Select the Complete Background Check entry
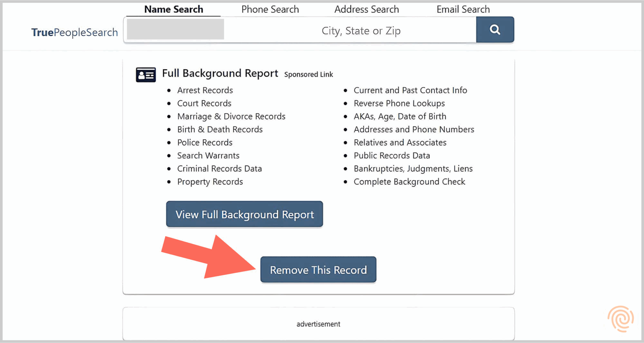644x343 pixels. coord(409,182)
